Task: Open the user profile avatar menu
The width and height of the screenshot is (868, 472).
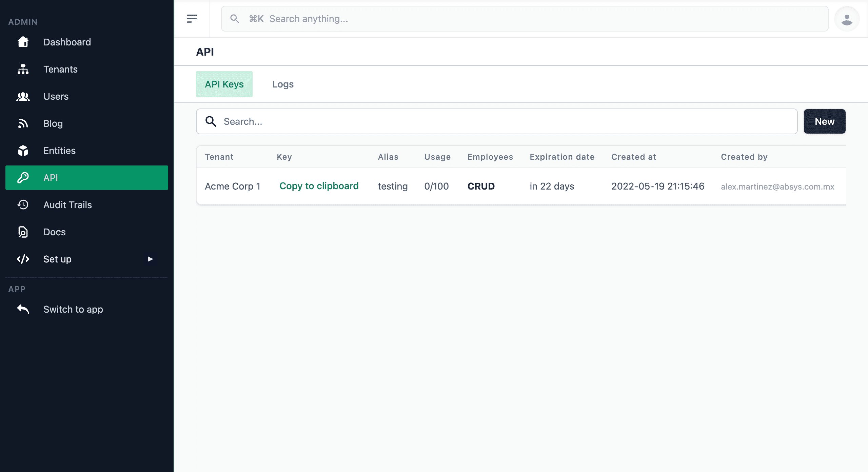Action: [x=847, y=19]
